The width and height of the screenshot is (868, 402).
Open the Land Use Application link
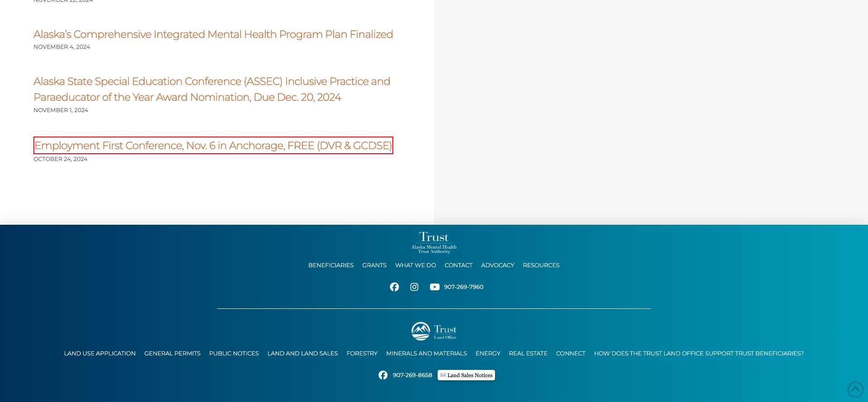pos(99,354)
